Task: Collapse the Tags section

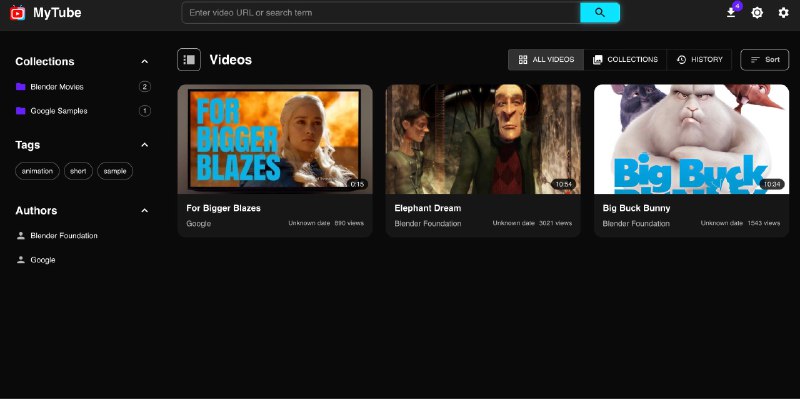Action: [x=144, y=145]
